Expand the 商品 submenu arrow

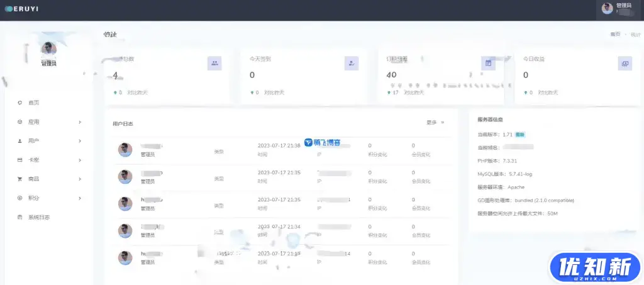pyautogui.click(x=79, y=179)
